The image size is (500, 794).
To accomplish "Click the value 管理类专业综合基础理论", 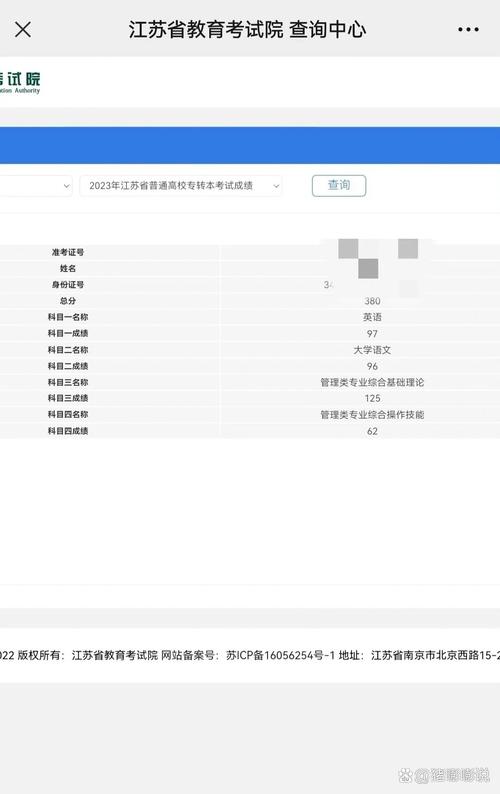I will [x=372, y=382].
